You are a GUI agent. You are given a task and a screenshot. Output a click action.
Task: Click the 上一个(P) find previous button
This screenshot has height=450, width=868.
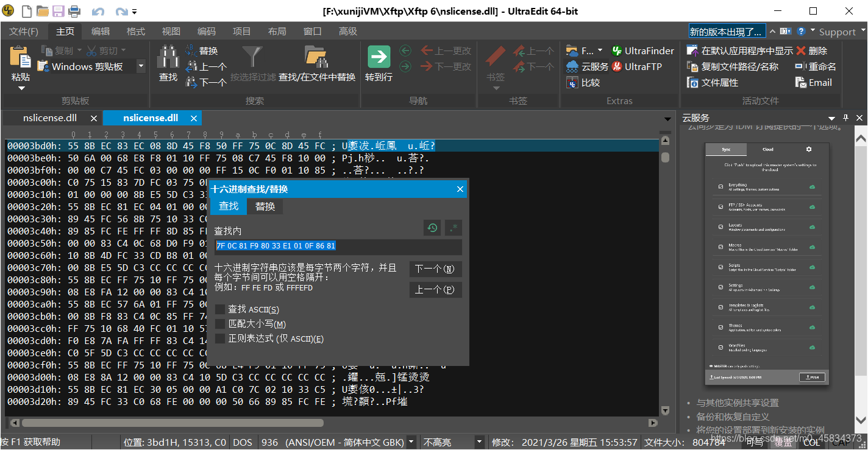435,289
